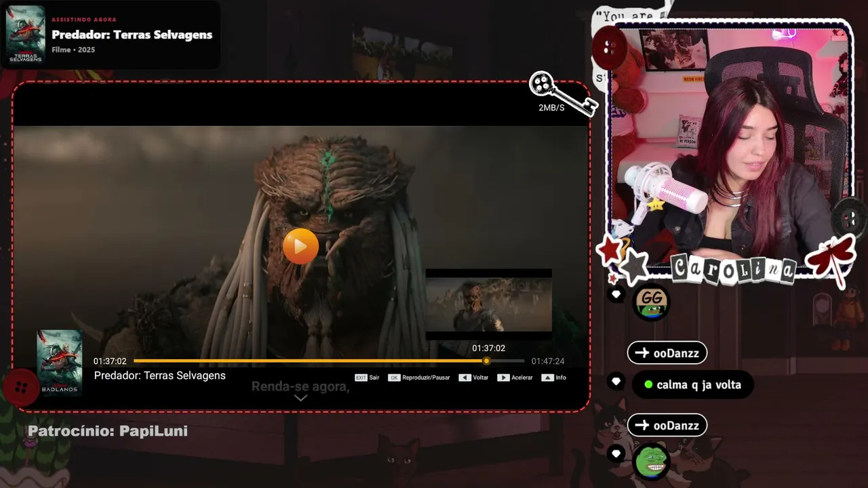The image size is (868, 488).
Task: Click the 'Predador: Terras Selvagens' title in the top card
Action: tap(132, 35)
